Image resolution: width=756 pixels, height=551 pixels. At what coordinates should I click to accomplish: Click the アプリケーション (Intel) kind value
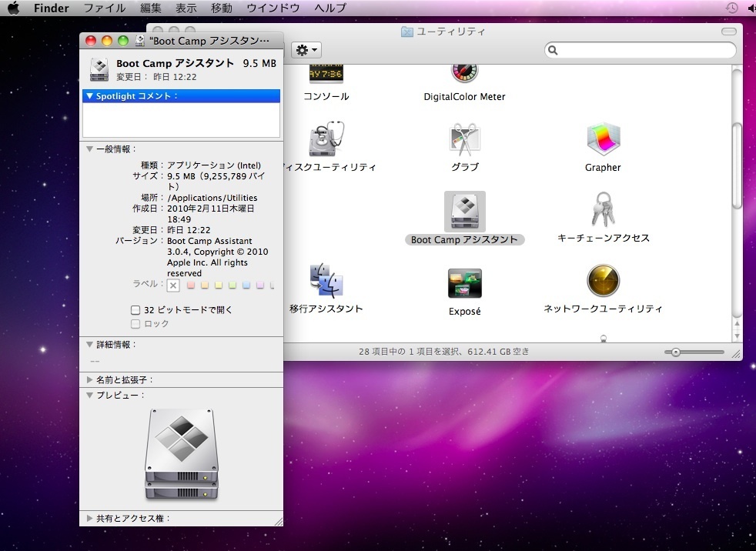[x=214, y=165]
